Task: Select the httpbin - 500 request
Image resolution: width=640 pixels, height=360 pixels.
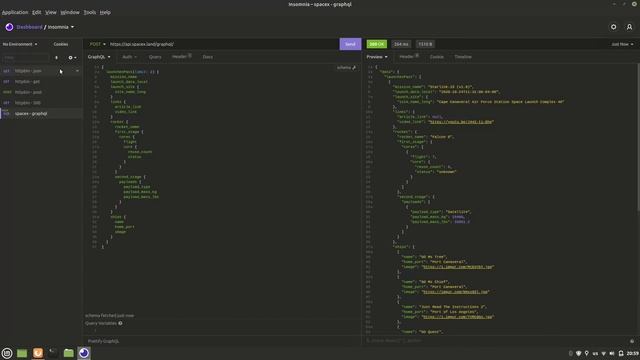Action: (41, 103)
